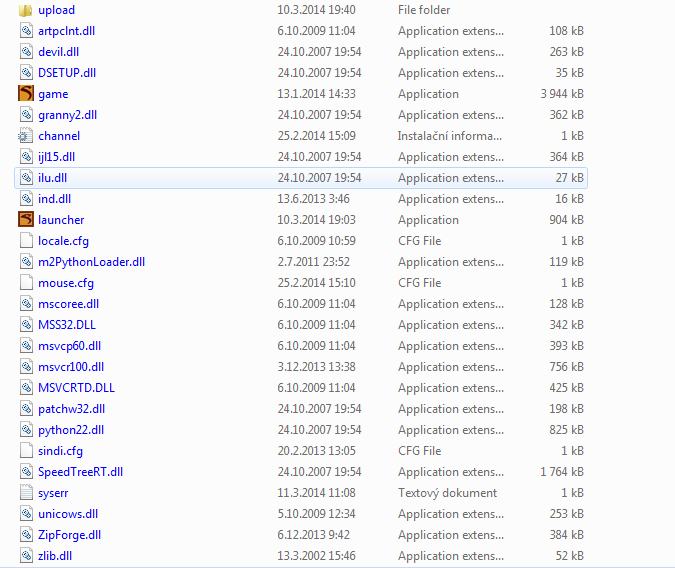This screenshot has width=675, height=568.
Task: Select MSS32.DLL in the list
Action: [67, 325]
